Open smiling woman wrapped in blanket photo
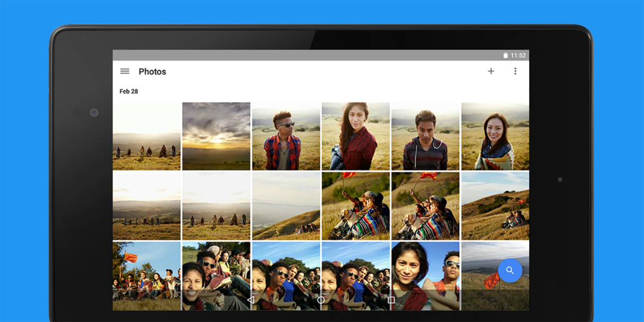The image size is (644, 322). [495, 136]
